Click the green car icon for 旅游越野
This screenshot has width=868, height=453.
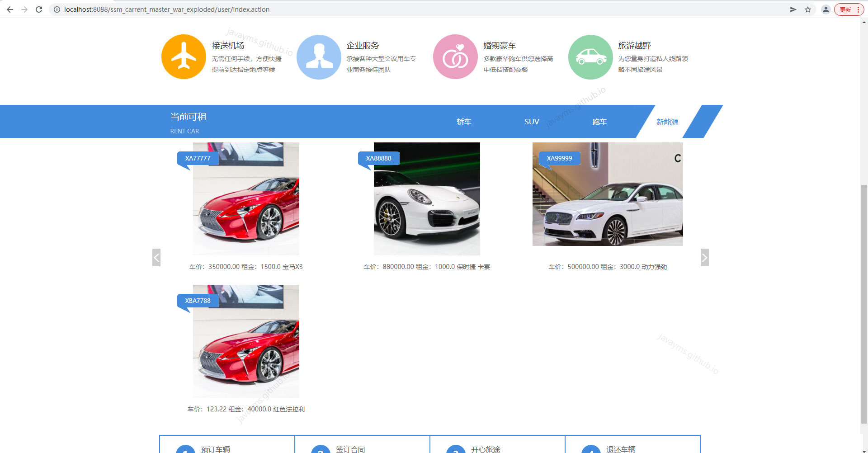coord(590,57)
